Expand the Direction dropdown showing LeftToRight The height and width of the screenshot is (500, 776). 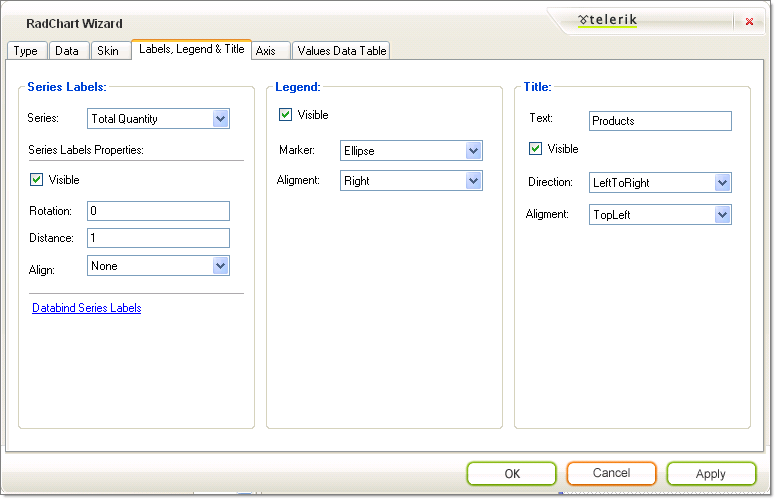[x=660, y=183]
